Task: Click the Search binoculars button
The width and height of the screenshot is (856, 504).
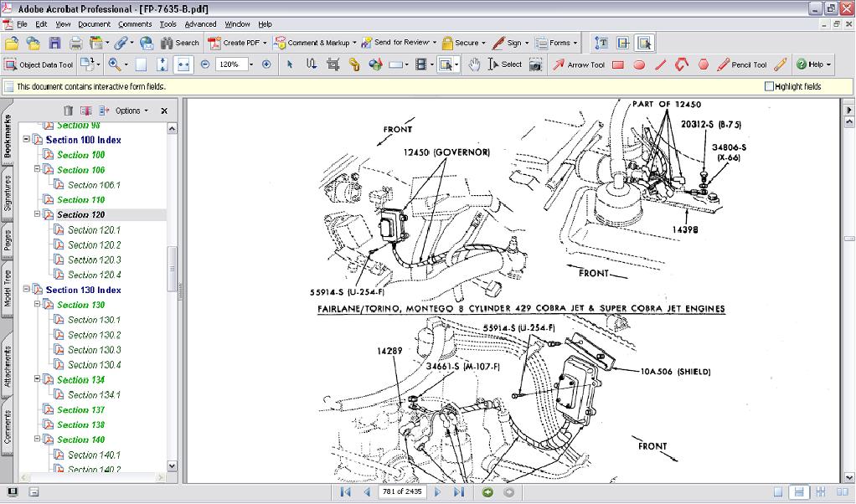Action: coord(179,43)
